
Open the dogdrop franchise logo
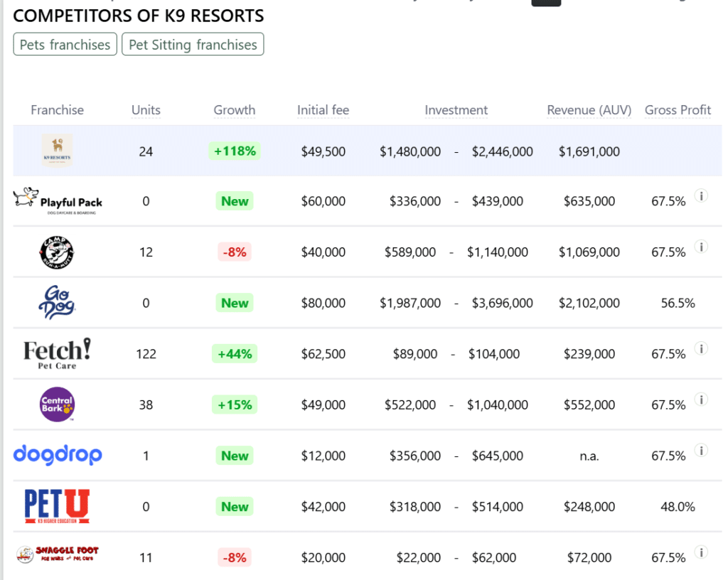coord(58,455)
